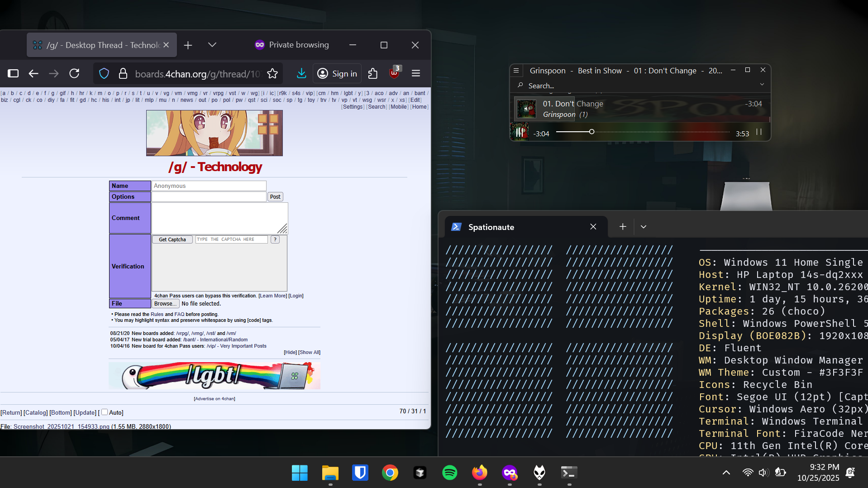Viewport: 868px width, 488px height.
Task: Open a new Firefox tab
Action: pos(188,45)
